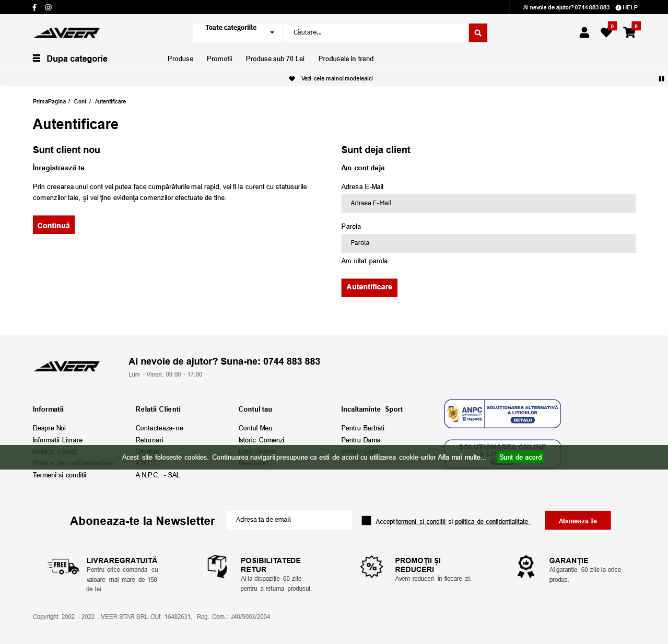Click the hamburger Dupa categorie menu icon
The width and height of the screenshot is (668, 644).
[x=37, y=58]
